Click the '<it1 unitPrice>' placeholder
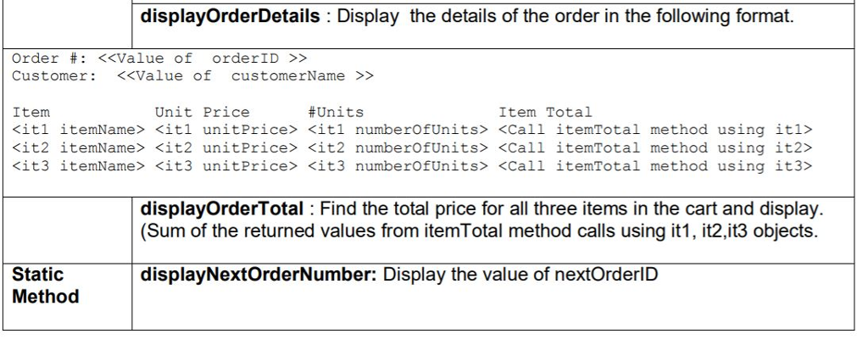The width and height of the screenshot is (868, 356). (225, 130)
